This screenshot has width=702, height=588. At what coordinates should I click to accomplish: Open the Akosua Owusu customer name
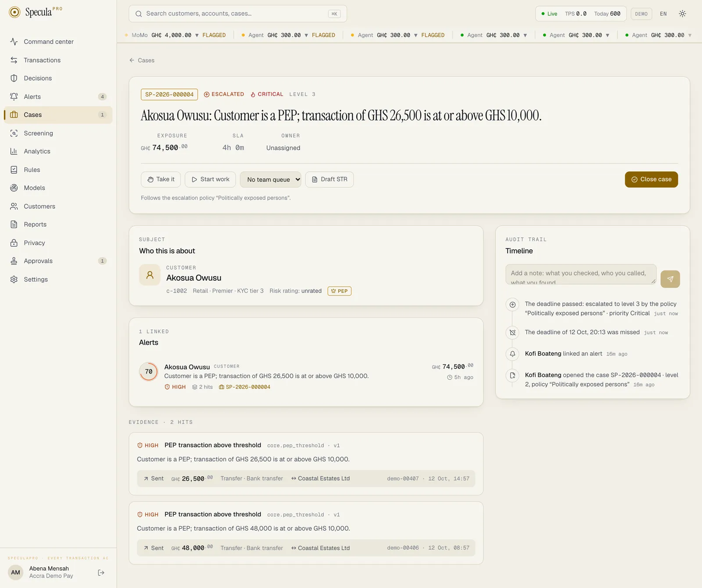click(194, 278)
